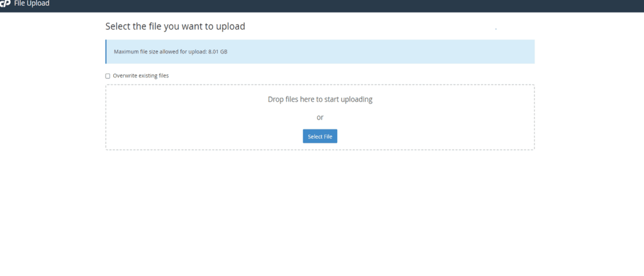The image size is (644, 276).
Task: Click the 'File Upload' header title
Action: click(x=31, y=4)
